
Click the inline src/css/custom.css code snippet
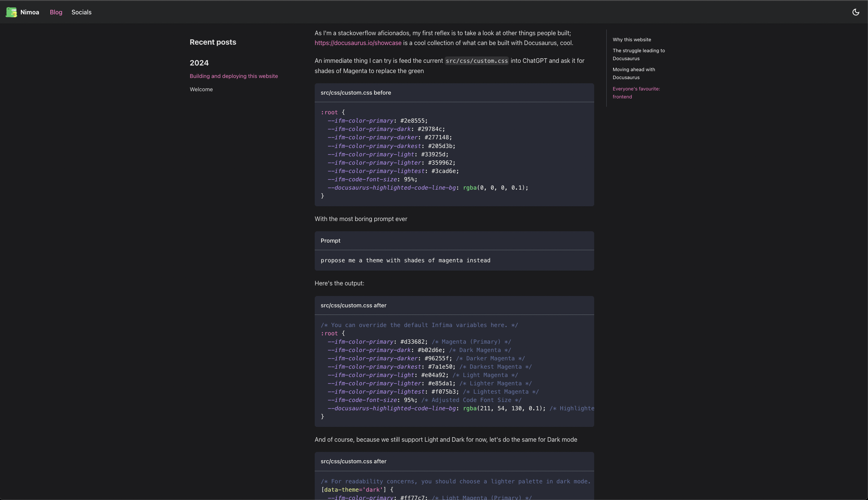476,61
